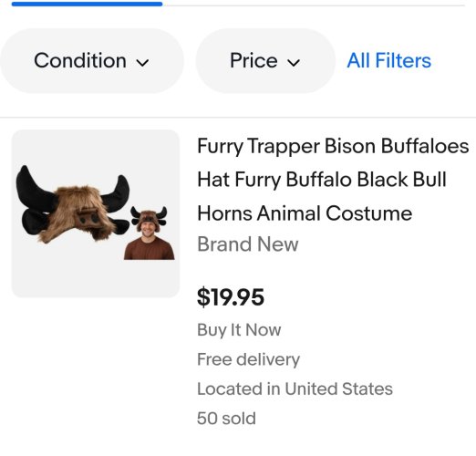
Task: Click the large furry horned hat image
Action: pos(73,205)
